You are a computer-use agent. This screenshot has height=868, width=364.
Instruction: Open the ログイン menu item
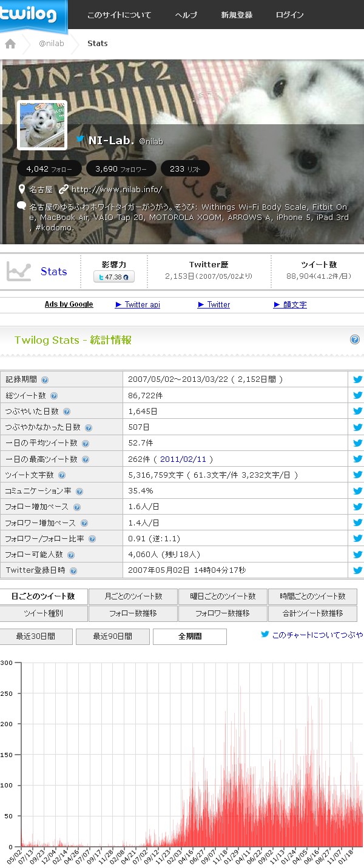pyautogui.click(x=289, y=15)
